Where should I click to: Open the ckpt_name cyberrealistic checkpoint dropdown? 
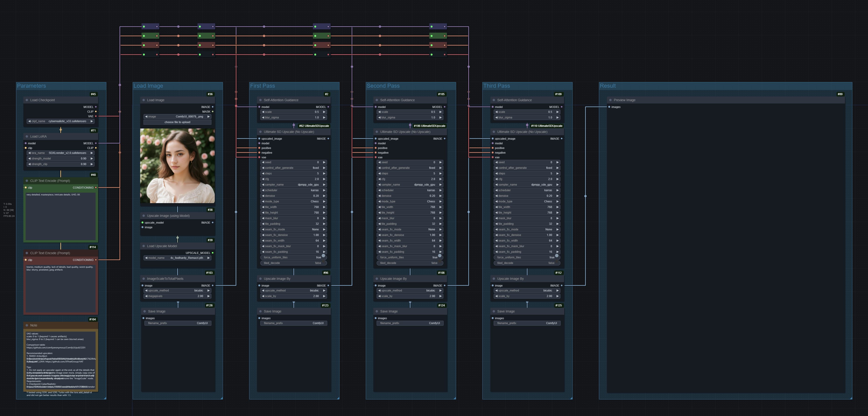[61, 121]
